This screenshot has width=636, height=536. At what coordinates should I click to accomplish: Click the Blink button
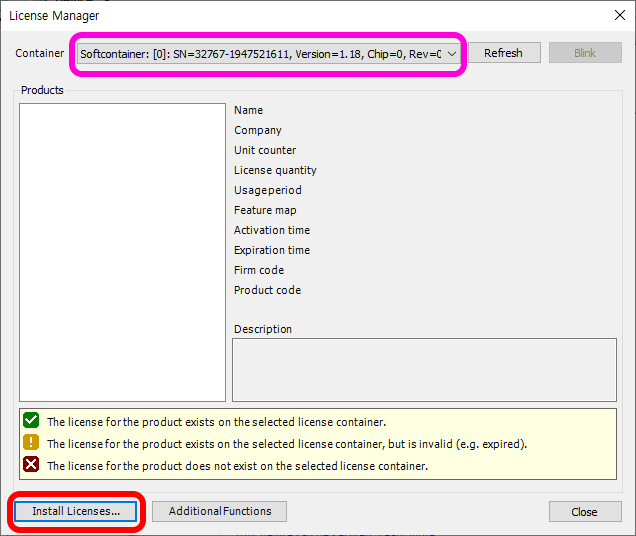[x=584, y=53]
